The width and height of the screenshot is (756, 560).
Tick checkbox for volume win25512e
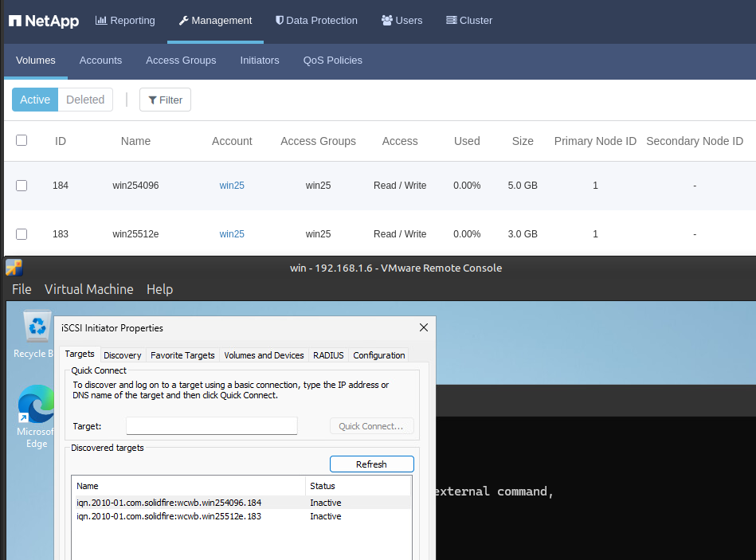[22, 234]
